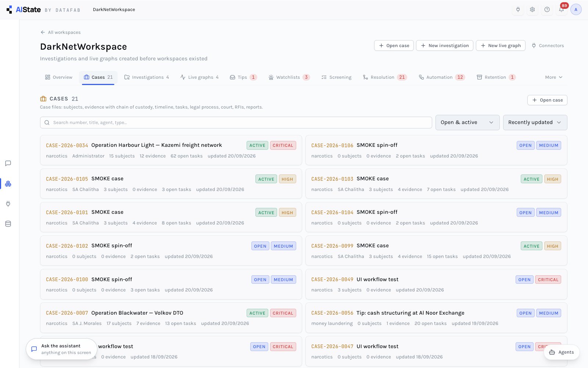Open the Automation tab

pos(442,77)
